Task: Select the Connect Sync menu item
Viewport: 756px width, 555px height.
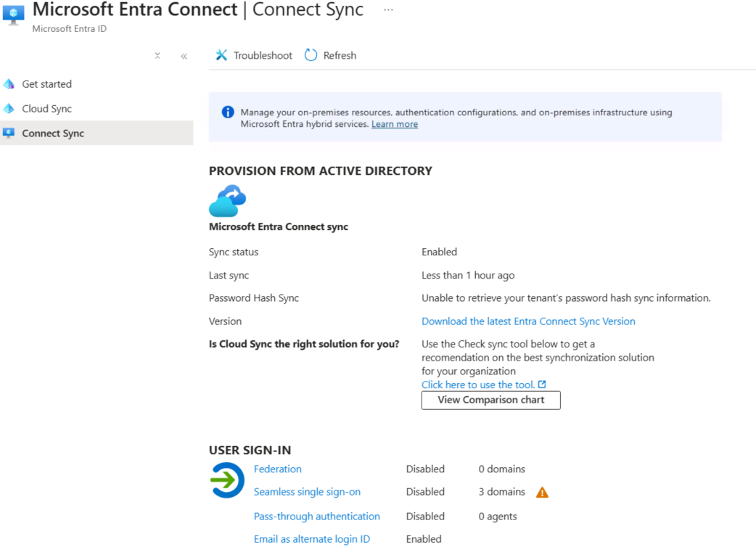Action: [96, 133]
